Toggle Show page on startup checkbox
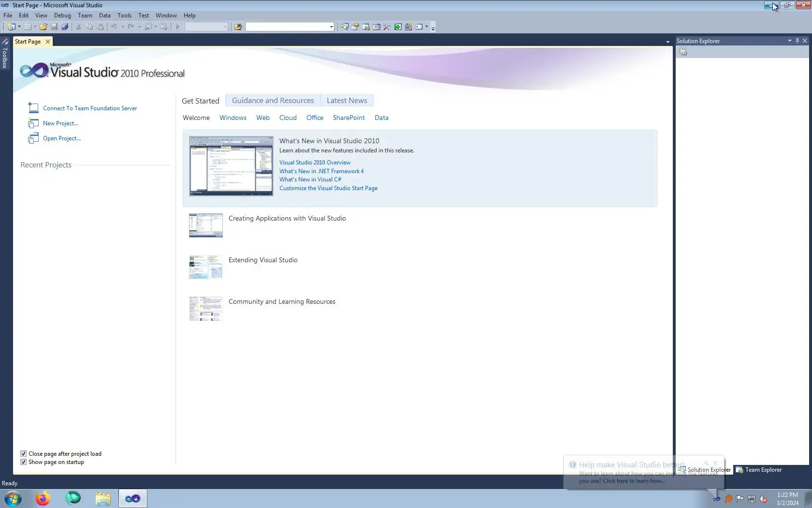Viewport: 812px width, 508px height. tap(23, 462)
